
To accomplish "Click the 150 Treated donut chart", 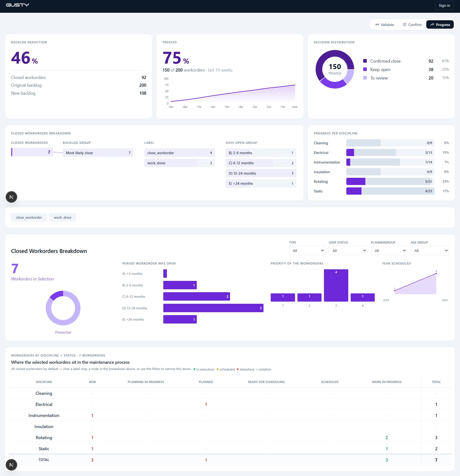I will click(335, 69).
